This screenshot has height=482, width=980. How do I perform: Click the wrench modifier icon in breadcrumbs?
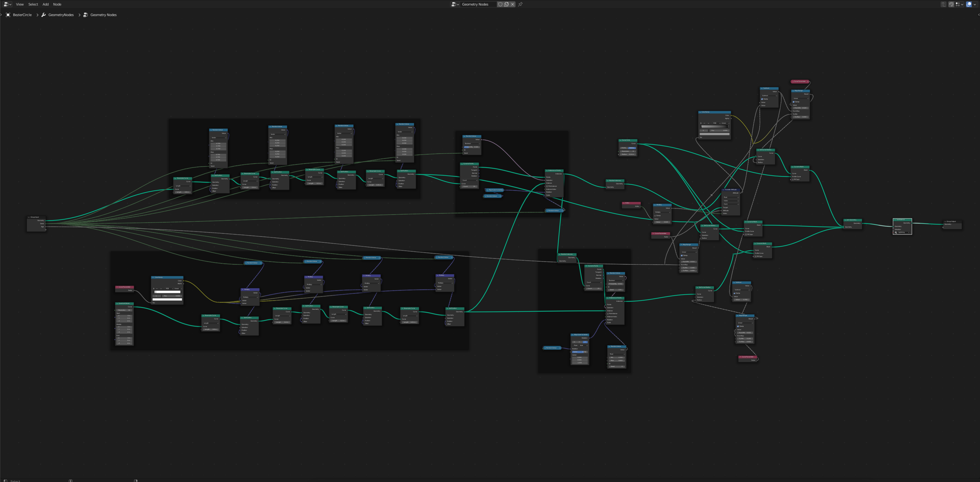pos(44,15)
